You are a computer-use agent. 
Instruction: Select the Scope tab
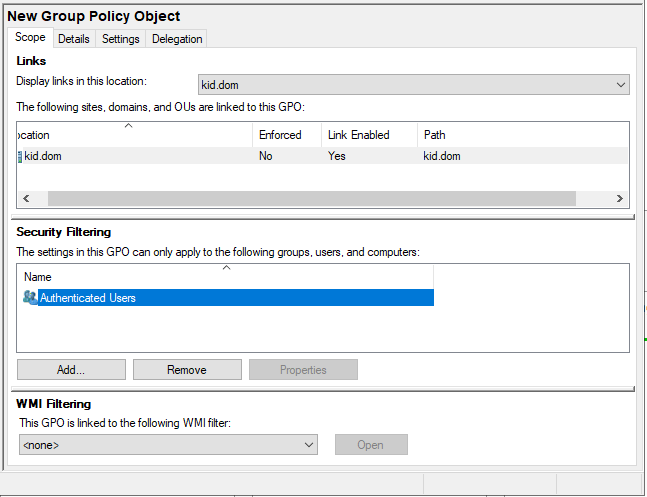(x=30, y=38)
